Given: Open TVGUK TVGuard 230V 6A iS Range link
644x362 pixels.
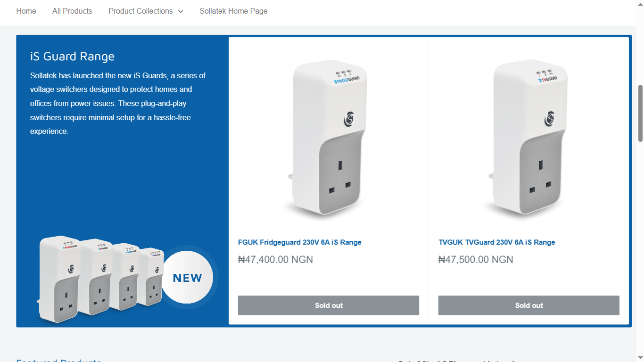Looking at the screenshot, I should (497, 242).
